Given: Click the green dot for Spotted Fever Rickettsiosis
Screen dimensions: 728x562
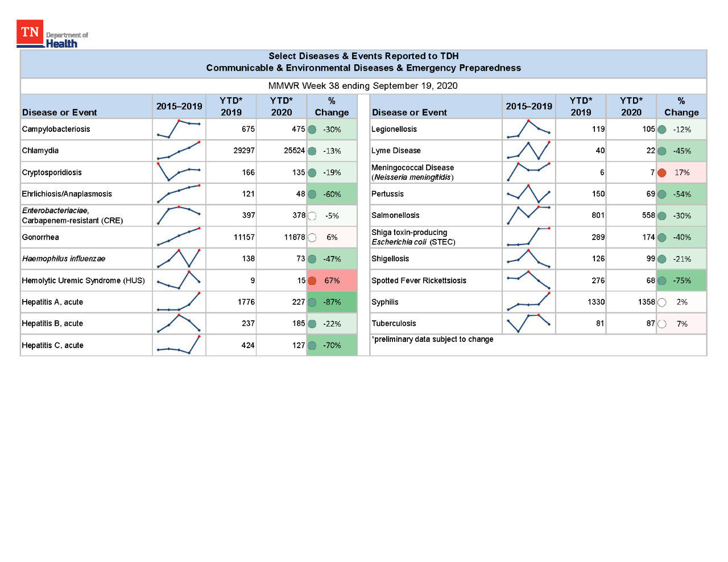Looking at the screenshot, I should [662, 281].
